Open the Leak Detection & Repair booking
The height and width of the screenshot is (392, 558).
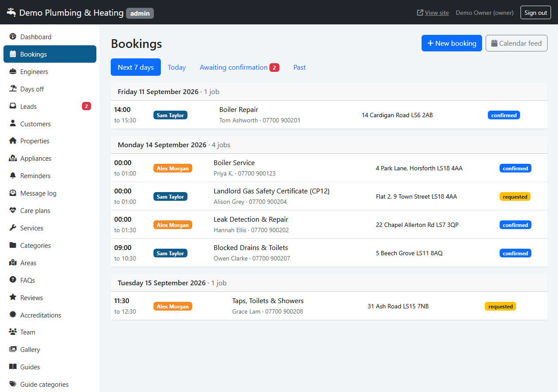pos(329,224)
